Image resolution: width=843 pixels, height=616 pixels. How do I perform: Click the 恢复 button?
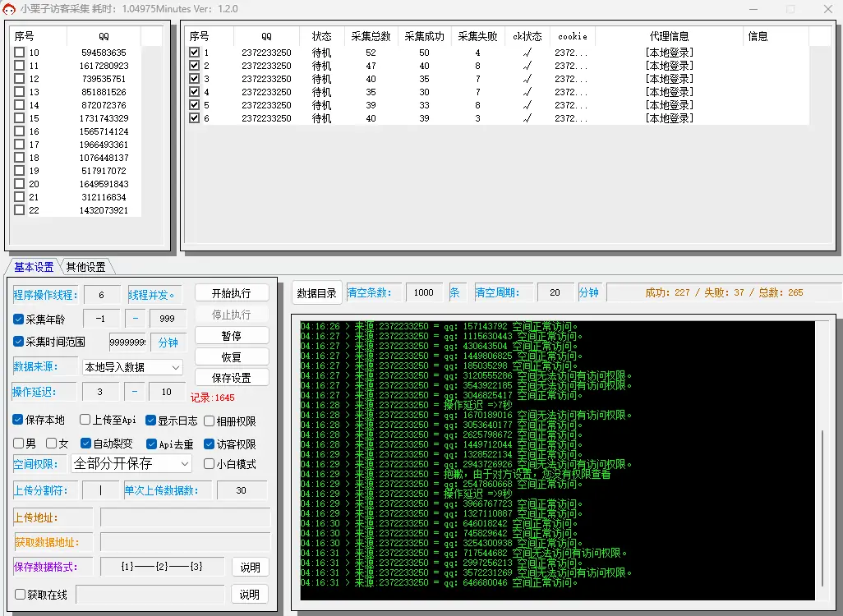click(232, 357)
